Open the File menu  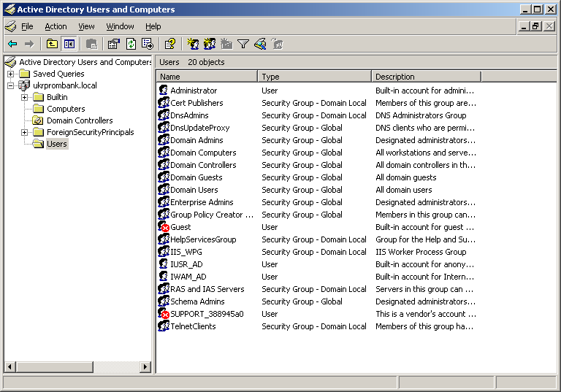coord(27,26)
